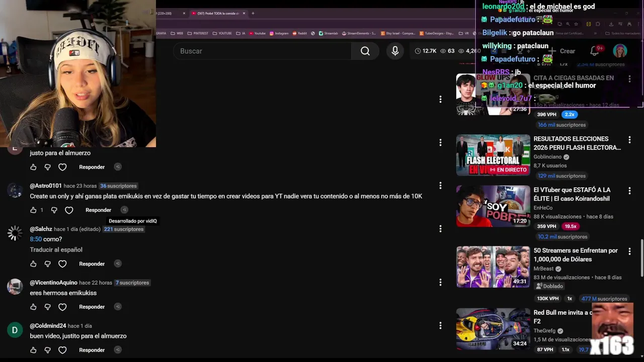The height and width of the screenshot is (362, 644).
Task: Open the Instagram bookmark
Action: (x=279, y=33)
